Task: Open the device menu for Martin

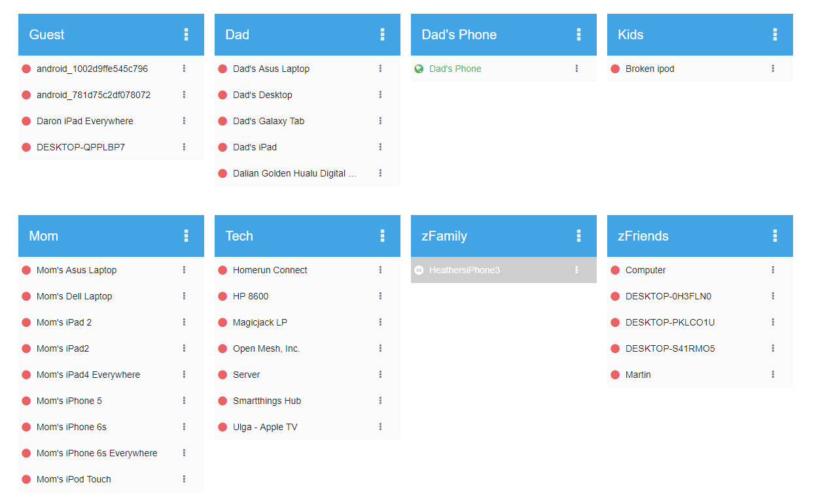Action: click(773, 375)
